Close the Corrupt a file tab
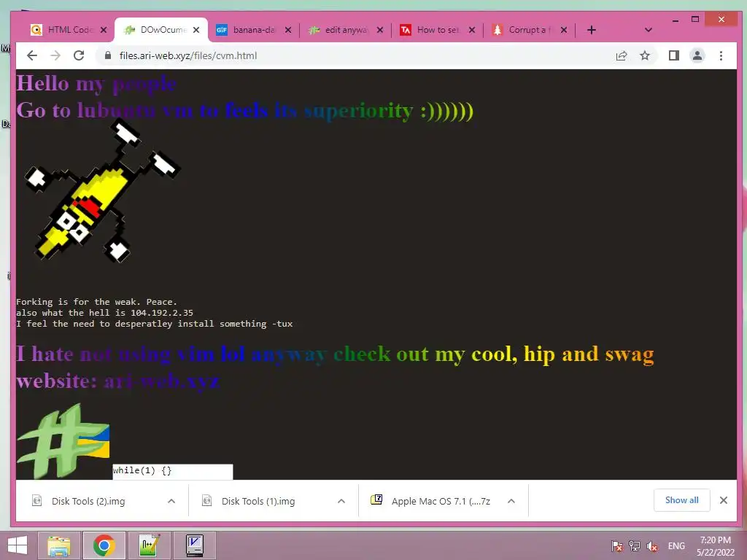The image size is (747, 560). click(x=564, y=30)
